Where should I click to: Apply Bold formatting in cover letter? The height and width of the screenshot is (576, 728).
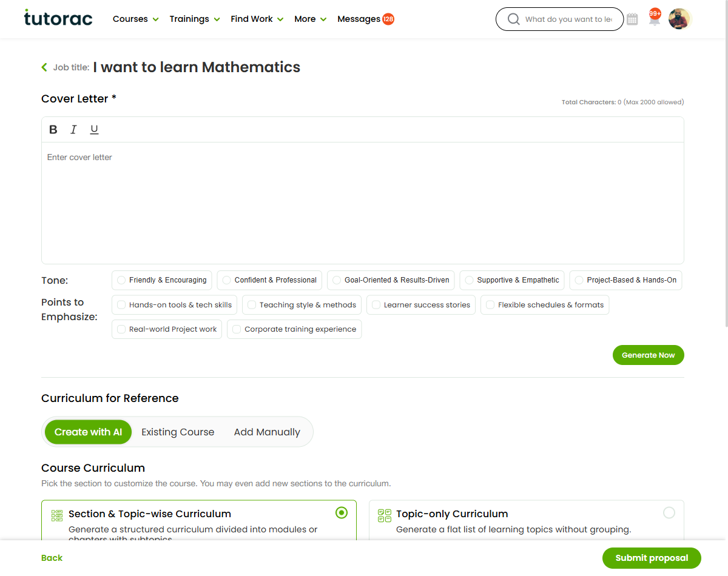[x=53, y=129]
